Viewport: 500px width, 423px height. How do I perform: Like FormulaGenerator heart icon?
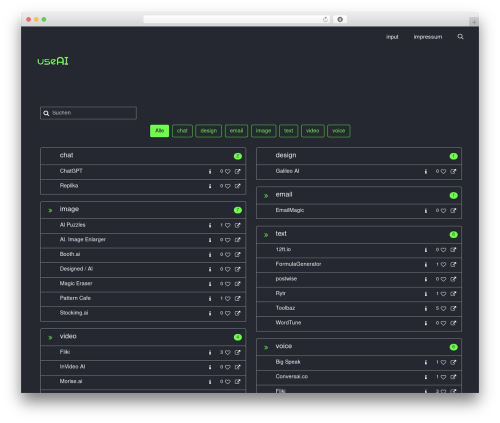(443, 265)
